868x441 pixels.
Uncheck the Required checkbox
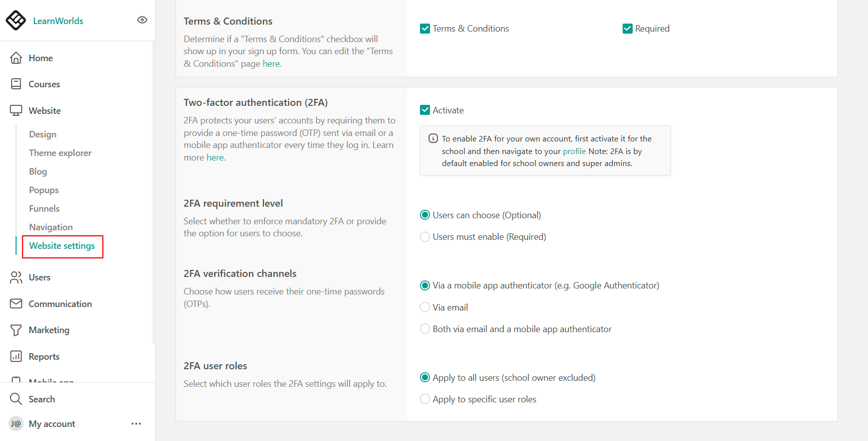tap(628, 29)
